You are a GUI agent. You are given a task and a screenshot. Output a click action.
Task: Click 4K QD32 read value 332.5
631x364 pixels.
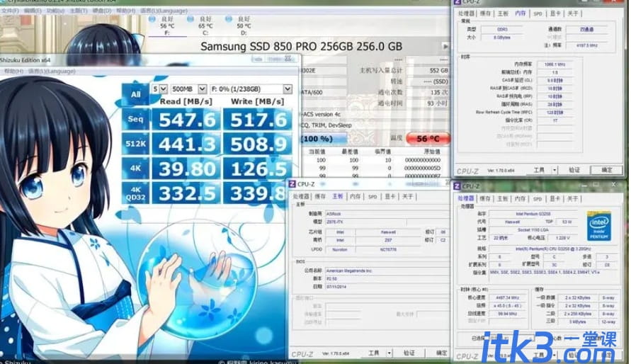[x=186, y=193]
